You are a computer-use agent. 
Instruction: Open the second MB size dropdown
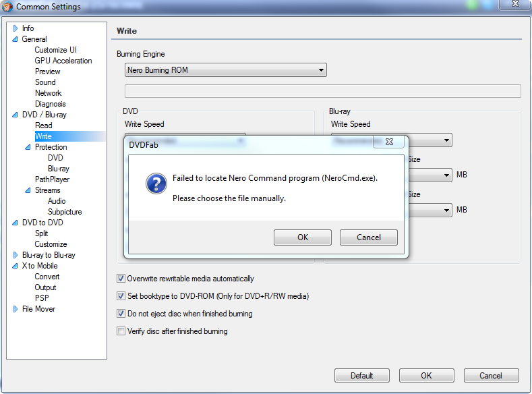pyautogui.click(x=446, y=210)
